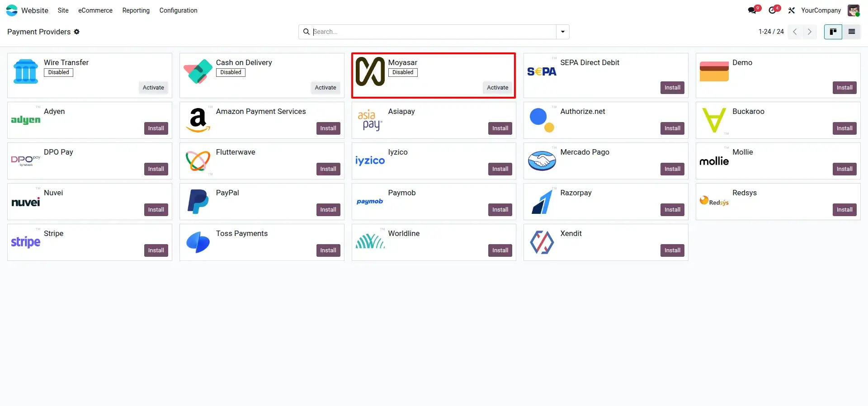Open the Configuration menu
This screenshot has height=406, width=868.
[x=179, y=10]
